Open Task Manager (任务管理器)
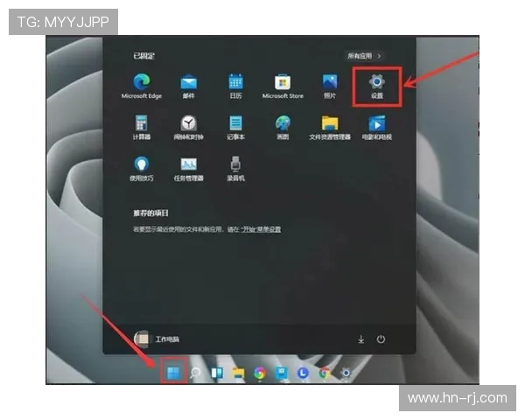 [x=189, y=169]
